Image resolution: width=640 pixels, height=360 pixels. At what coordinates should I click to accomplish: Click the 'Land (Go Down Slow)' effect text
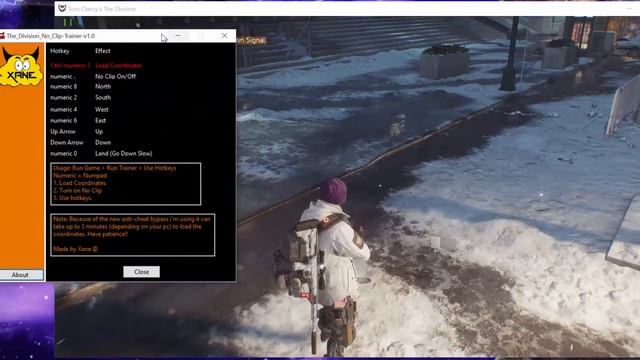tap(124, 153)
